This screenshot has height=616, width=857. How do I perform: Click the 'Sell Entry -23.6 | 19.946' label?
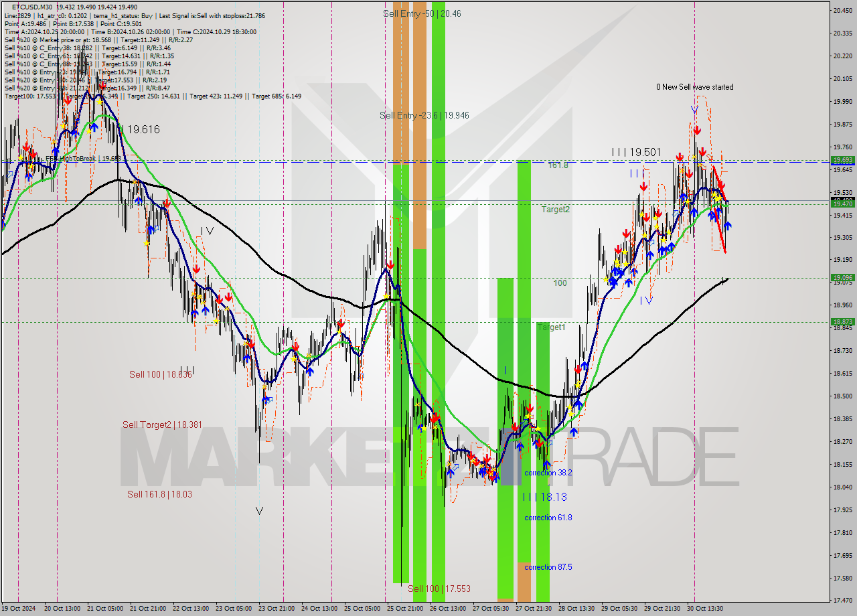(424, 115)
